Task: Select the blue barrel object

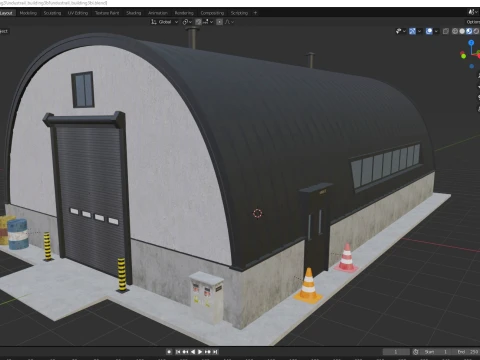Action: [x=18, y=234]
